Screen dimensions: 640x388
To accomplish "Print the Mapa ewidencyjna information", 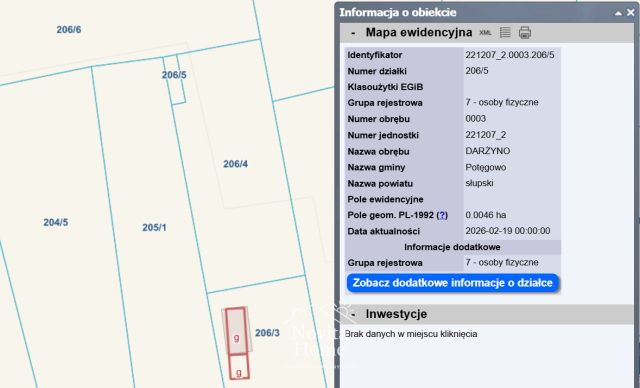I will (525, 32).
